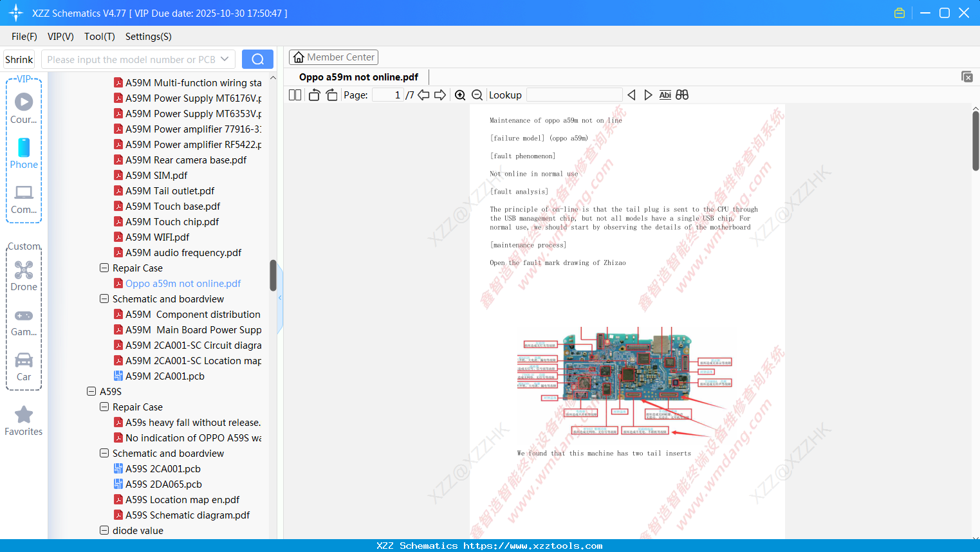Switch to Oppo a59m not online.pdf tab

[x=358, y=77]
